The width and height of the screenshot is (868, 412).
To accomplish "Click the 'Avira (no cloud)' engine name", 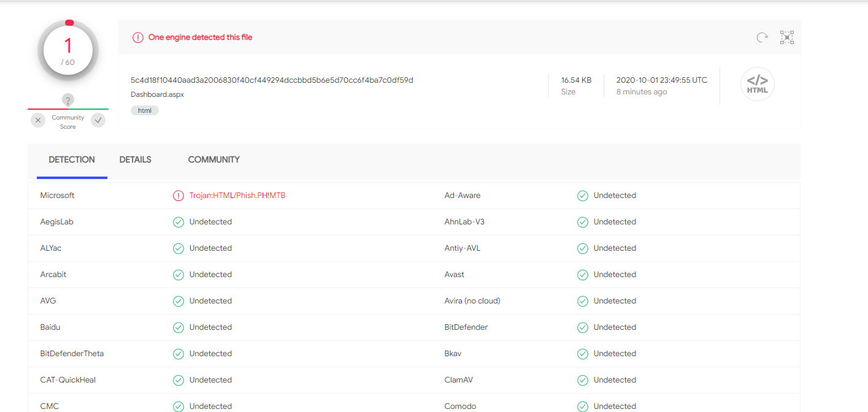I will [472, 301].
